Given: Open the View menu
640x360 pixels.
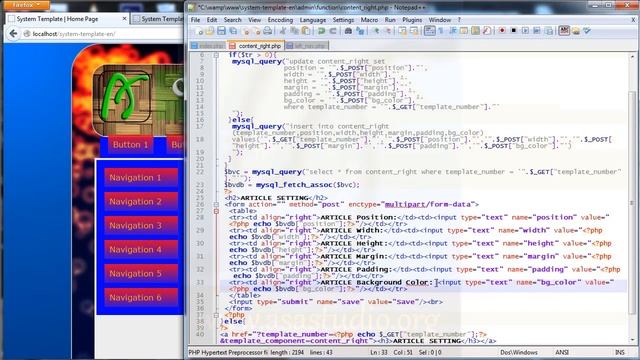Looking at the screenshot, I should [254, 20].
